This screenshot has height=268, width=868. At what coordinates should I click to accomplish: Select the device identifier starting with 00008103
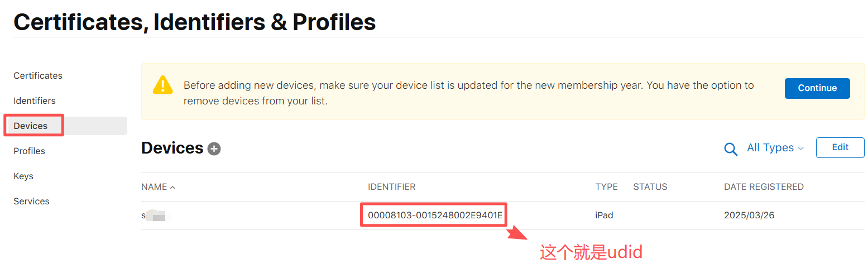coord(435,215)
